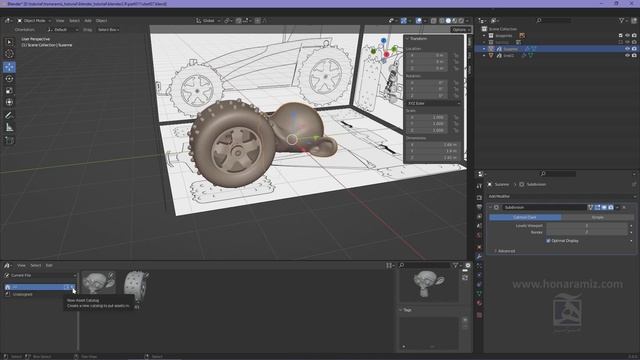Select the Suzanne asset thumbnail

(x=98, y=283)
